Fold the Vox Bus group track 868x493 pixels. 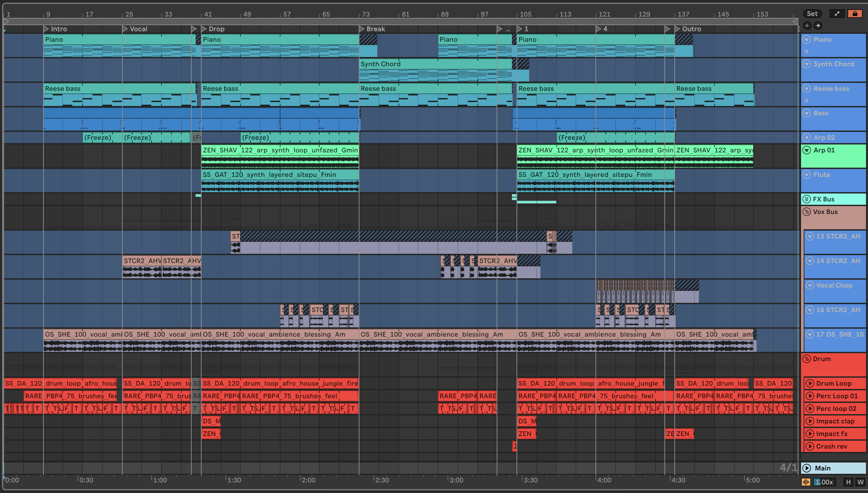pyautogui.click(x=807, y=212)
